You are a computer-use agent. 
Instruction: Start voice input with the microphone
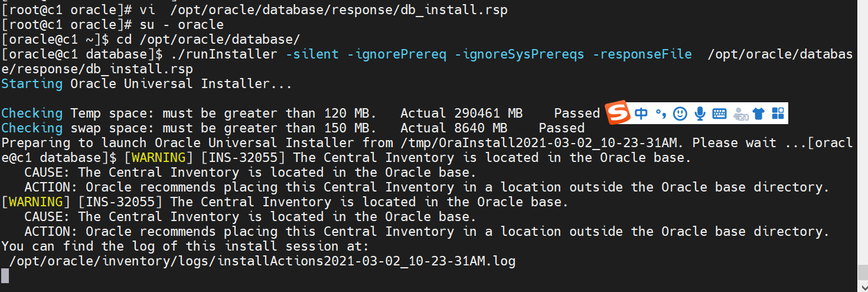tap(700, 113)
